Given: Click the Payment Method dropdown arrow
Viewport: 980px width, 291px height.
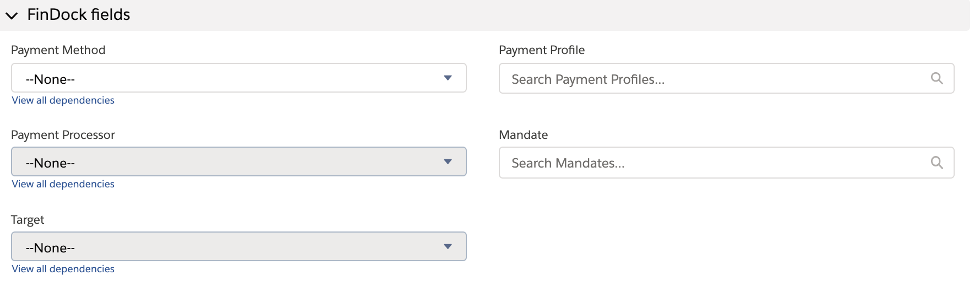Looking at the screenshot, I should tap(448, 78).
